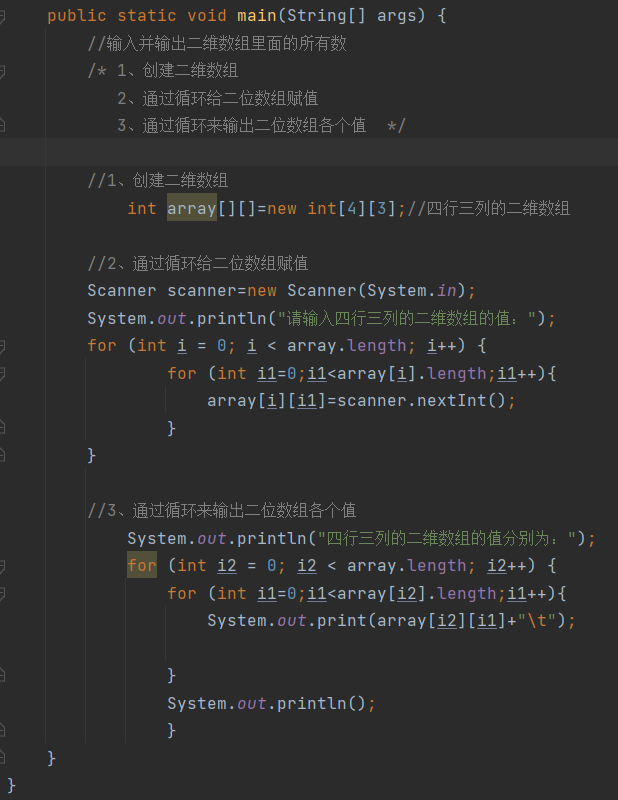Click the comment //2、通过循环给二位数组赋值
Image resolution: width=618 pixels, height=800 pixels.
[x=198, y=263]
